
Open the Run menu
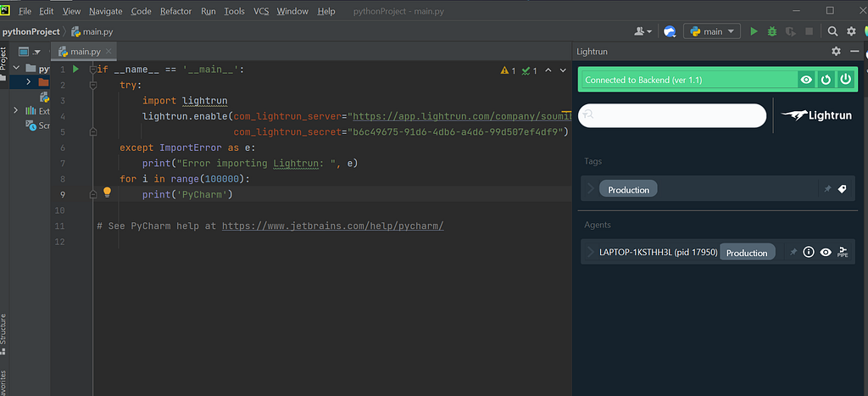[209, 11]
